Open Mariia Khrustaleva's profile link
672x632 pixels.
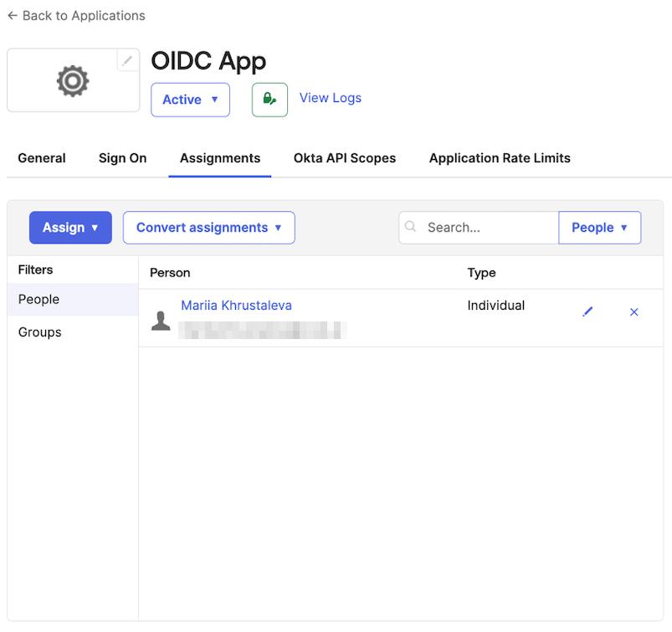pyautogui.click(x=236, y=306)
